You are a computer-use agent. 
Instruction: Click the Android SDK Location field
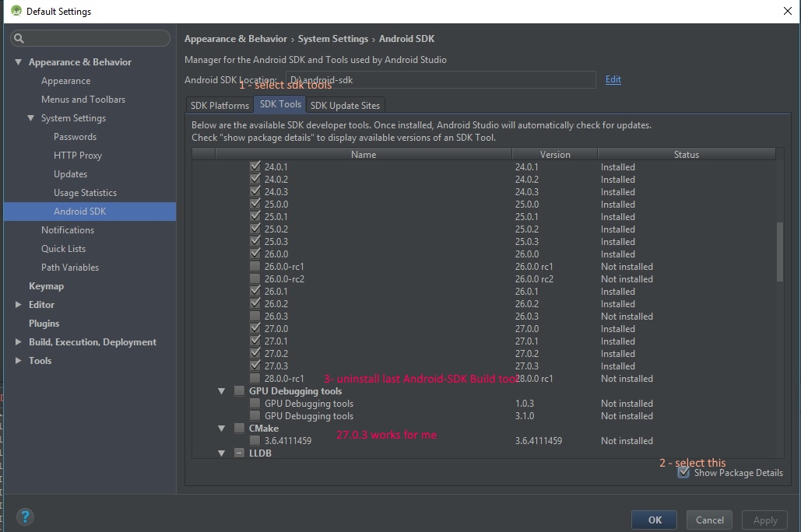(x=441, y=79)
